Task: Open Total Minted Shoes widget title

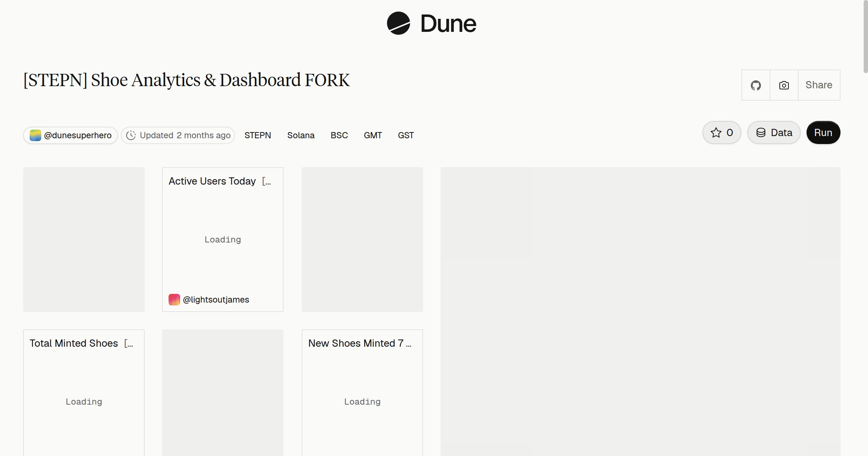Action: click(74, 343)
